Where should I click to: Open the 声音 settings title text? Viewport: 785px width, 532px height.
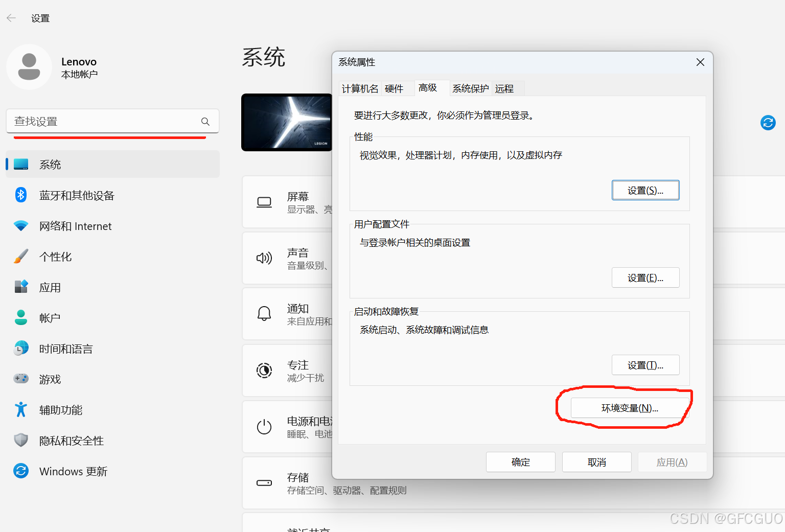coord(298,252)
